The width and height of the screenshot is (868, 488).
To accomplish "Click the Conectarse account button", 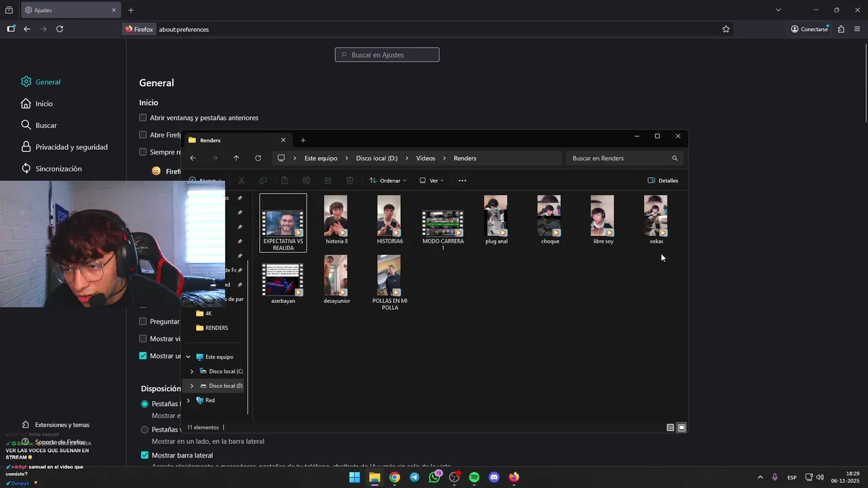I will pyautogui.click(x=810, y=29).
